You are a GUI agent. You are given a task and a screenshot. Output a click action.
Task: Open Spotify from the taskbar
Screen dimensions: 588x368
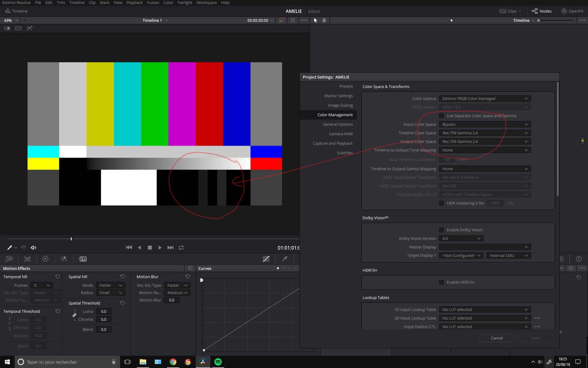pyautogui.click(x=218, y=362)
